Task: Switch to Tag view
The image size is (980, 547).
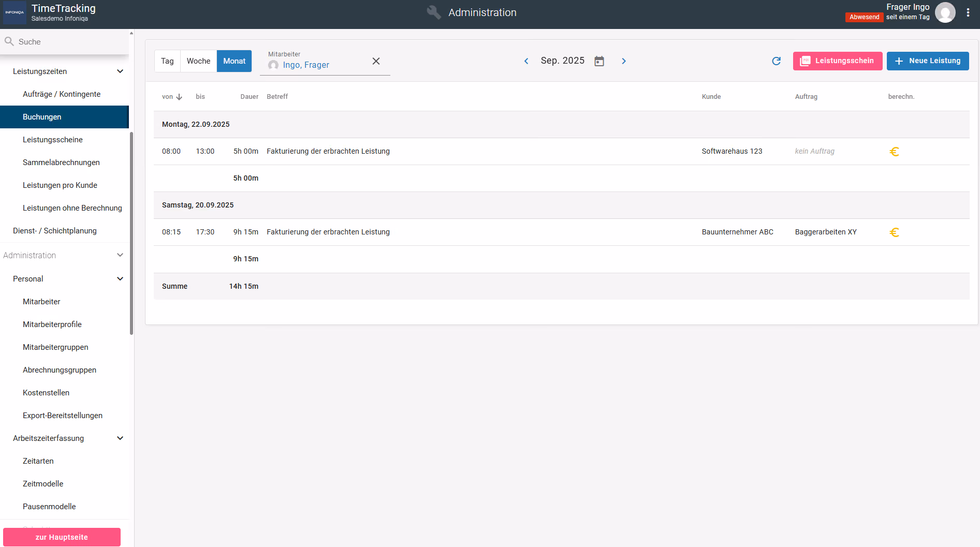Action: pyautogui.click(x=167, y=61)
